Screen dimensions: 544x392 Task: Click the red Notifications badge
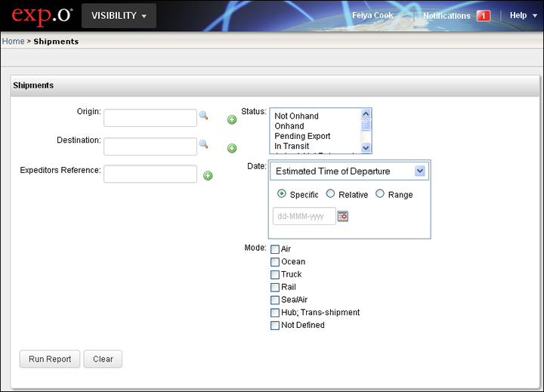(484, 16)
